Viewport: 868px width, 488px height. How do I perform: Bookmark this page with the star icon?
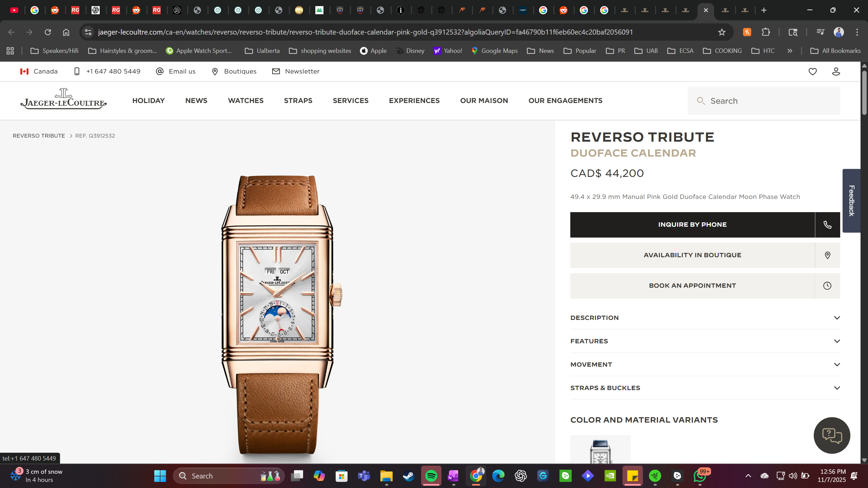point(722,32)
